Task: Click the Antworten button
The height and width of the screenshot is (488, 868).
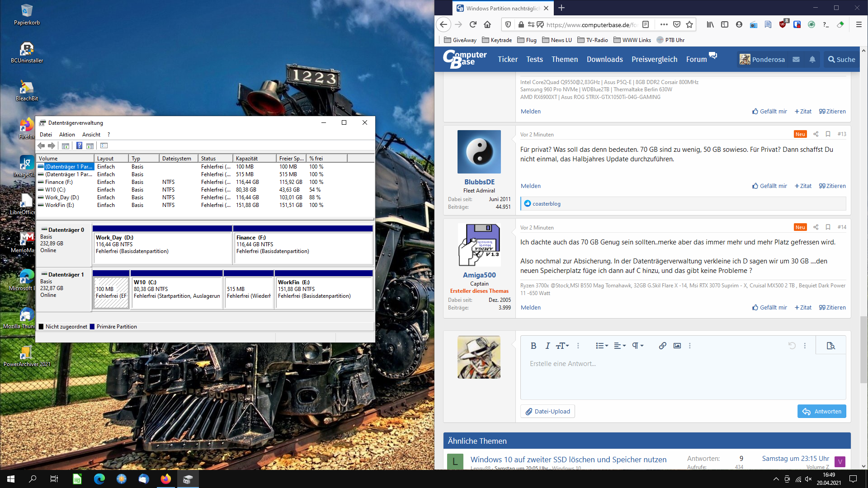Action: (x=821, y=411)
